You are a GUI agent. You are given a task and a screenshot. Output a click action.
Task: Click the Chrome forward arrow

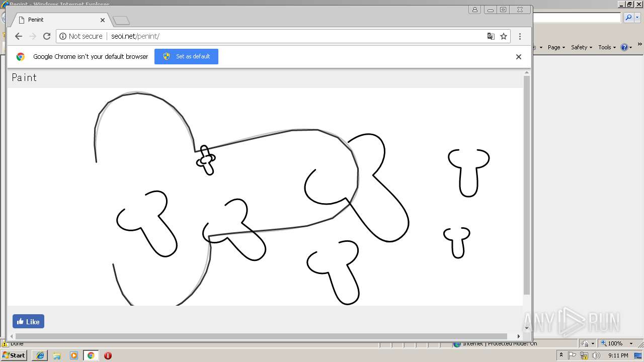coord(33,36)
